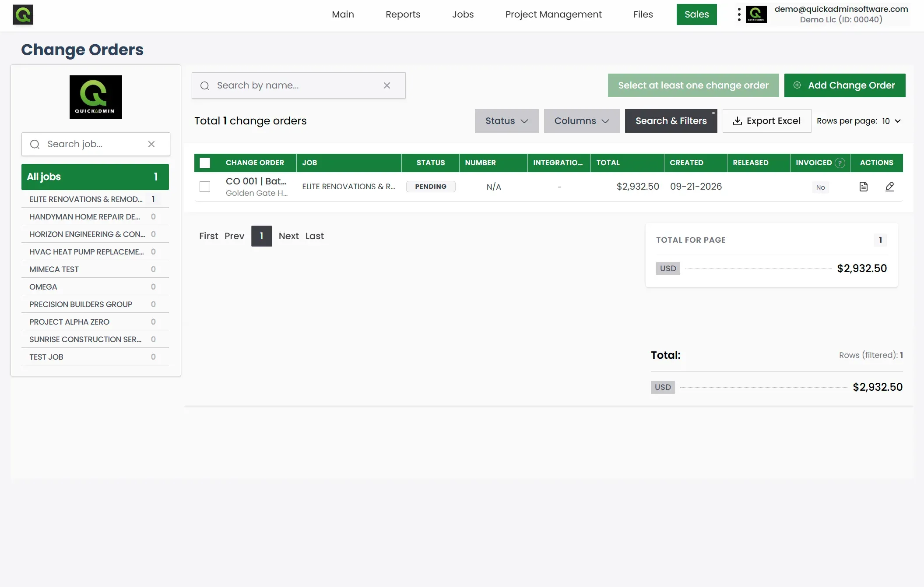Image resolution: width=924 pixels, height=587 pixels.
Task: Clear the 'Search job' field with the X icon
Action: coord(151,144)
